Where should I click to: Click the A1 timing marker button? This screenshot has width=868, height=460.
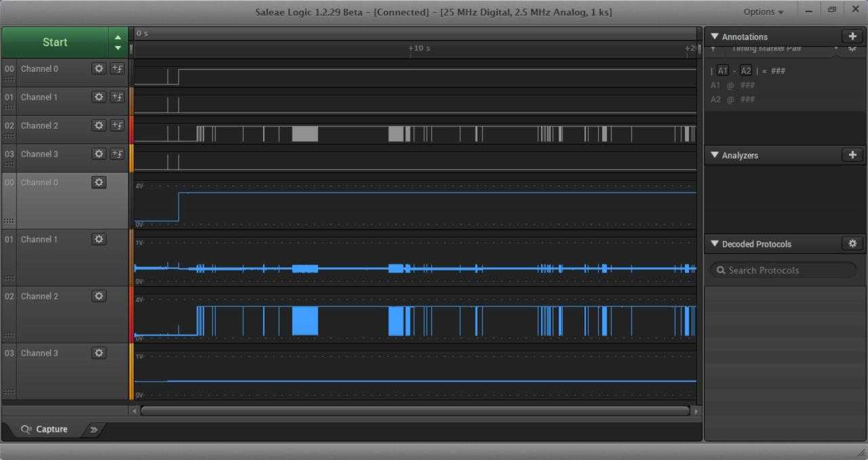click(x=723, y=71)
